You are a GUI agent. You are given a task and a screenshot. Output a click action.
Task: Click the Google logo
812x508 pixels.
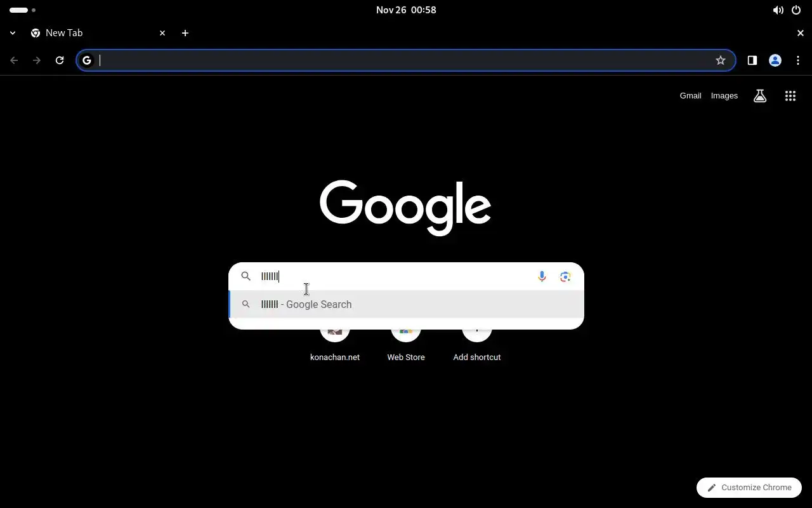[405, 208]
